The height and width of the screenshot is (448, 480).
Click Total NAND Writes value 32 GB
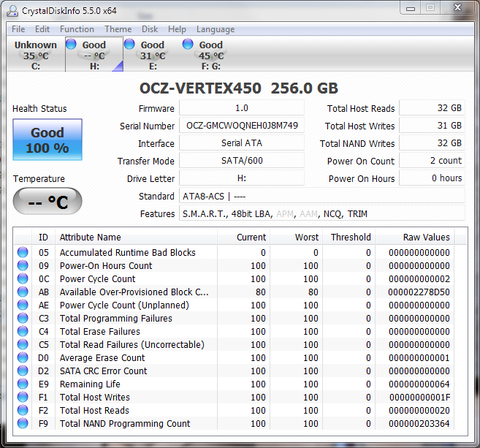click(432, 143)
